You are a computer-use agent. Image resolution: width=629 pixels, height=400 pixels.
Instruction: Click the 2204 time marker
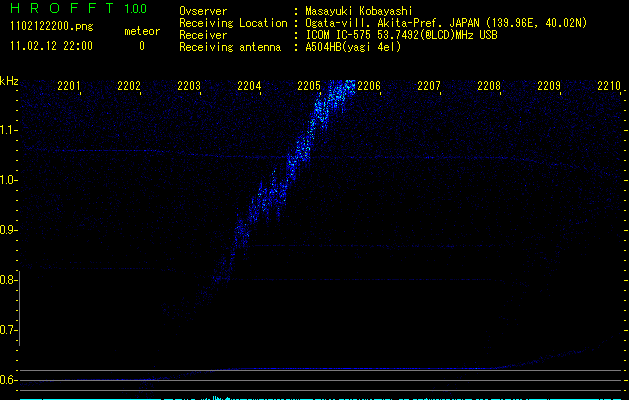(x=249, y=85)
